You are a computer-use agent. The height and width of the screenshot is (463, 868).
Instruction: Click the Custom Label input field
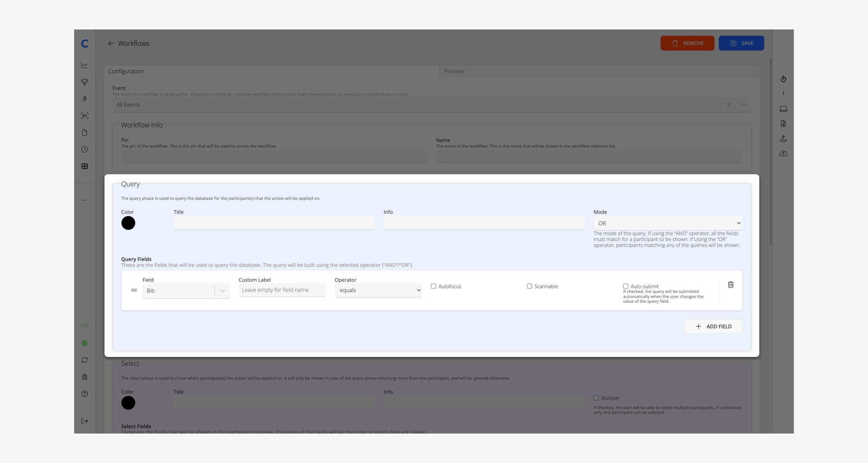pos(282,290)
